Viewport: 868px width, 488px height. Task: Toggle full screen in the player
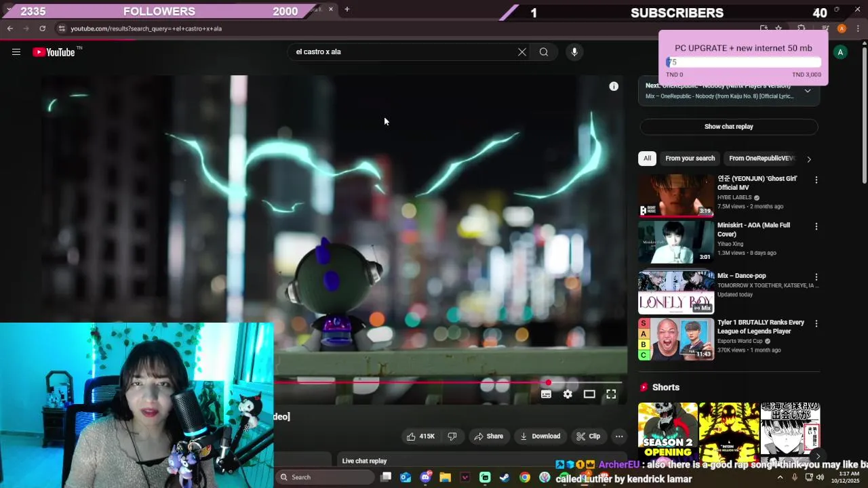tap(611, 394)
